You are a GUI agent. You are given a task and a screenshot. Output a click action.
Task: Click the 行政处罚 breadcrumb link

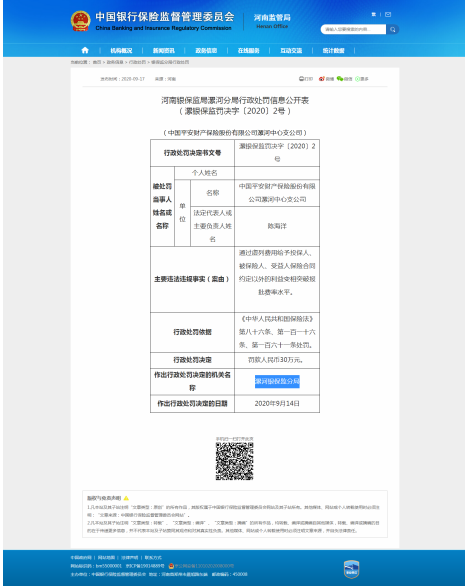click(x=137, y=62)
